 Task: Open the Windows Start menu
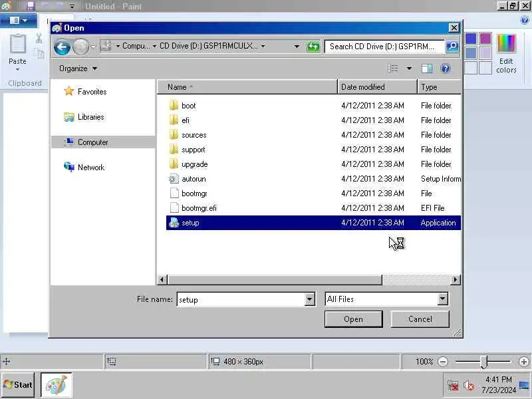pos(18,385)
